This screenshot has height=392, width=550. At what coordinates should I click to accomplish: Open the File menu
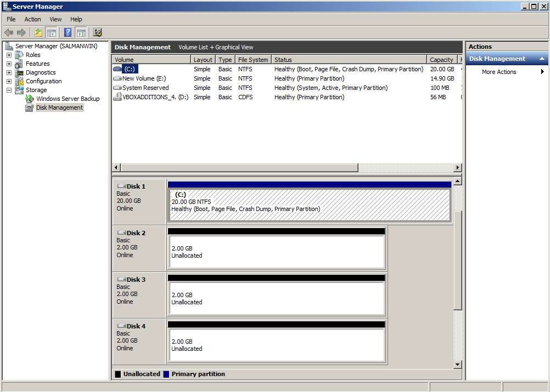coord(11,19)
